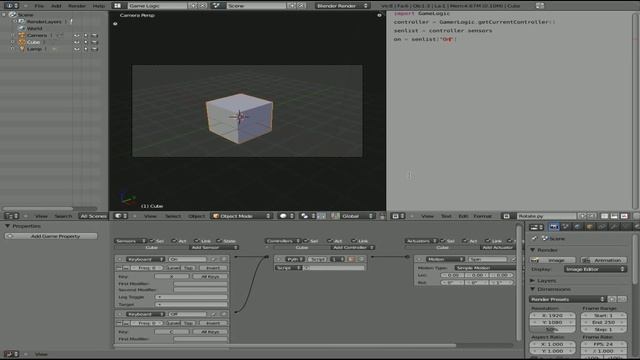Open the Render Presets dropdown
This screenshot has height=360, width=640.
click(x=567, y=299)
